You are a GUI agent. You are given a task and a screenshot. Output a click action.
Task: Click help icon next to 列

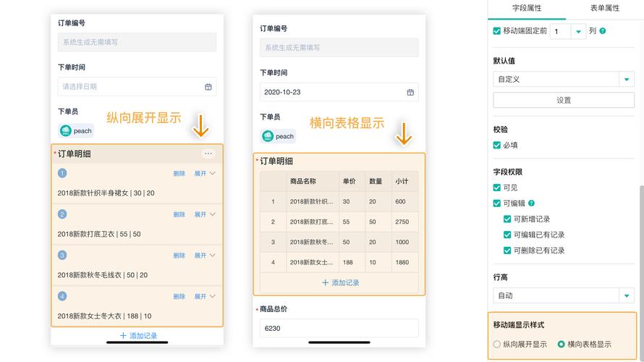point(603,31)
